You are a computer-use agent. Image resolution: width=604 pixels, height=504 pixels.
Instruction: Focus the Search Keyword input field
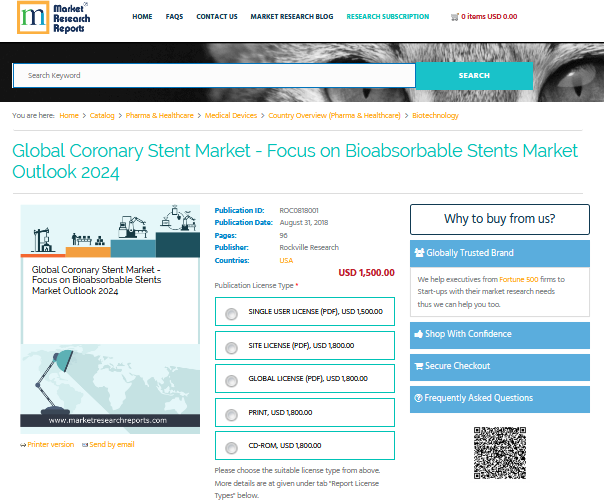[214, 76]
